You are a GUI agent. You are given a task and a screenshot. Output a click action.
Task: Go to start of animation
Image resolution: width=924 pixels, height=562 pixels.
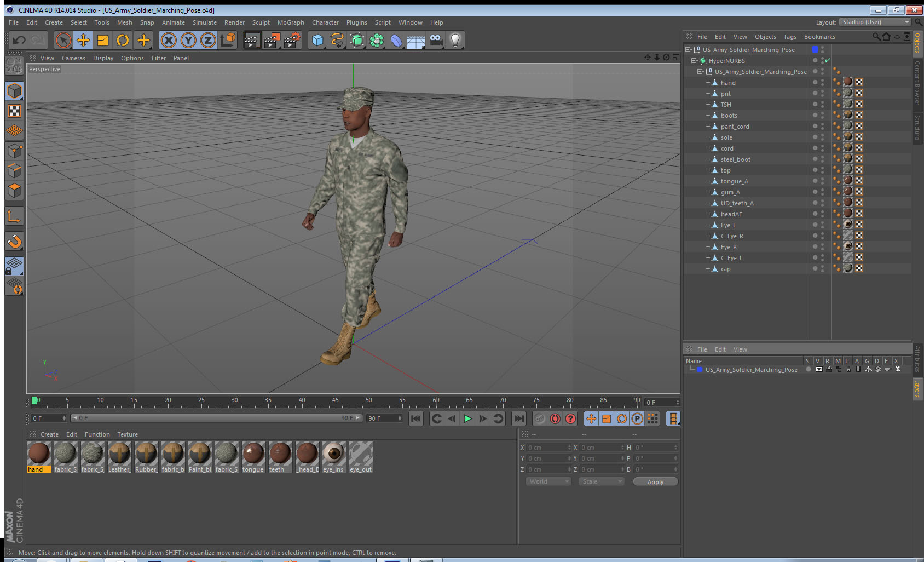click(x=416, y=418)
